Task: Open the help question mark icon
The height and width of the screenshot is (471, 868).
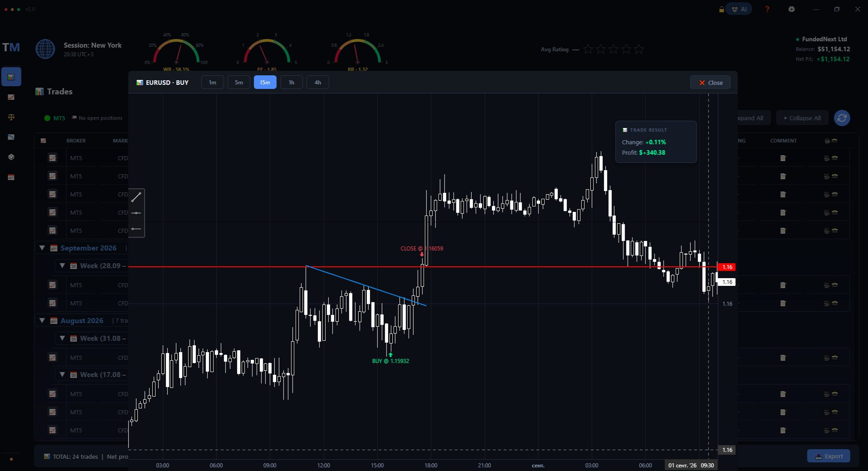Action: point(767,9)
